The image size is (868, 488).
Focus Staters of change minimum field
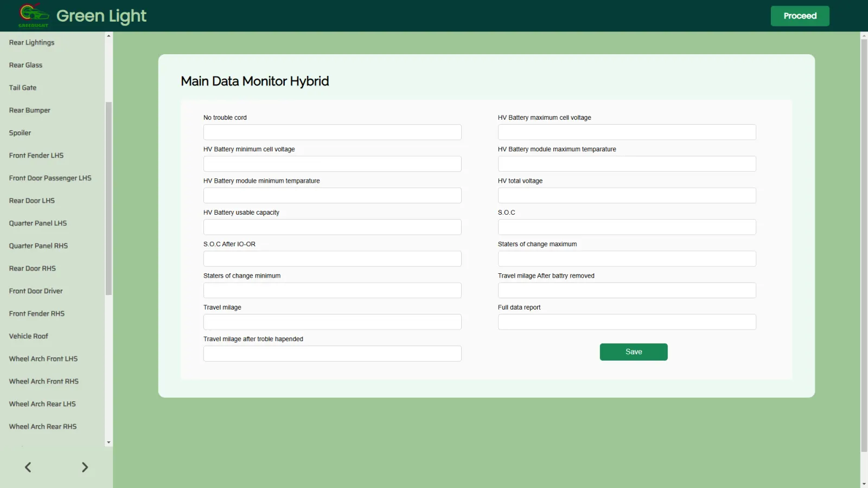pyautogui.click(x=332, y=290)
